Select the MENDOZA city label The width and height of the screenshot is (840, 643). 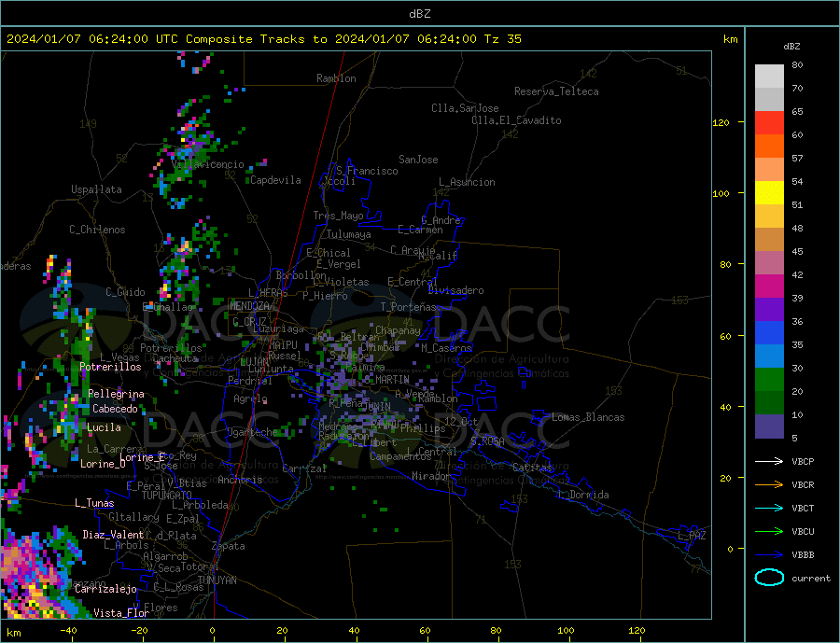251,306
